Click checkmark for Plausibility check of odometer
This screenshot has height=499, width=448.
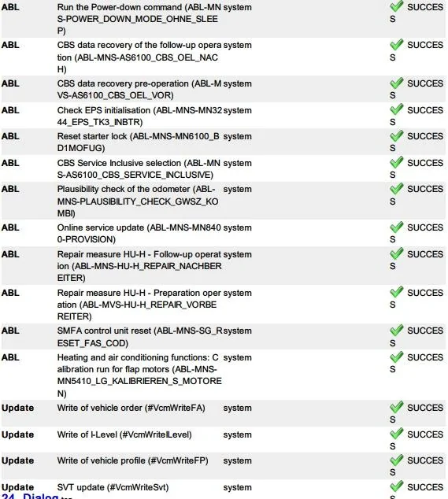click(x=396, y=188)
